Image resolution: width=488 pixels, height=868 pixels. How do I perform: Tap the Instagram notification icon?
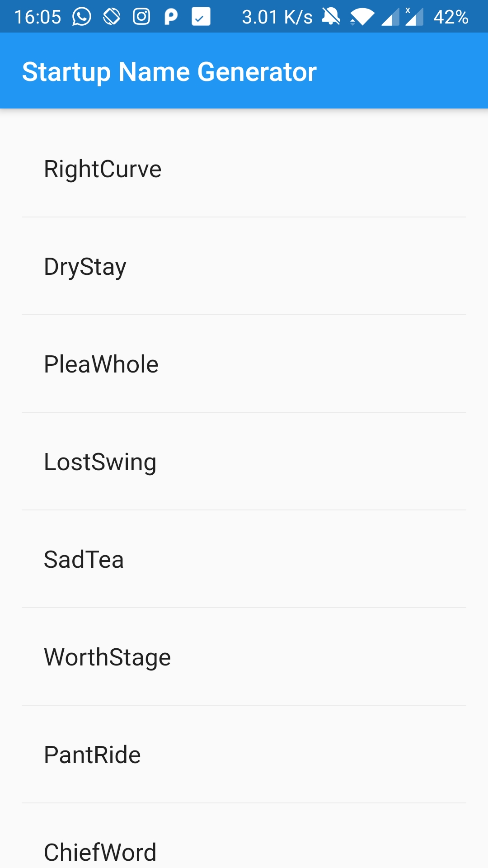[x=141, y=17]
